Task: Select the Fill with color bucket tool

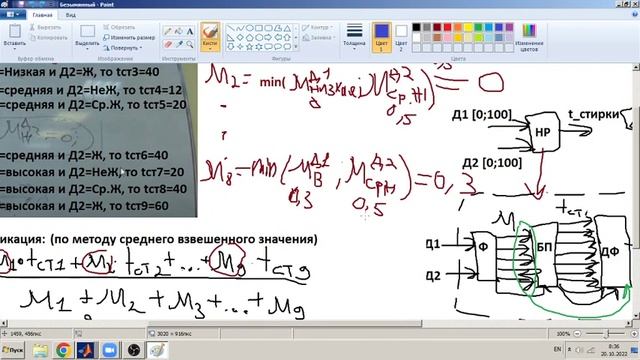Action: pos(179,31)
